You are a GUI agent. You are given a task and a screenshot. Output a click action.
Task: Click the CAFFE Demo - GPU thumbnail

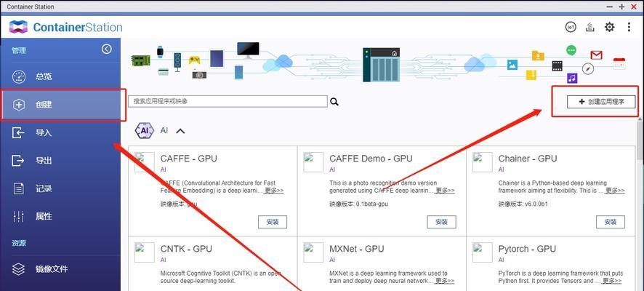tap(313, 162)
